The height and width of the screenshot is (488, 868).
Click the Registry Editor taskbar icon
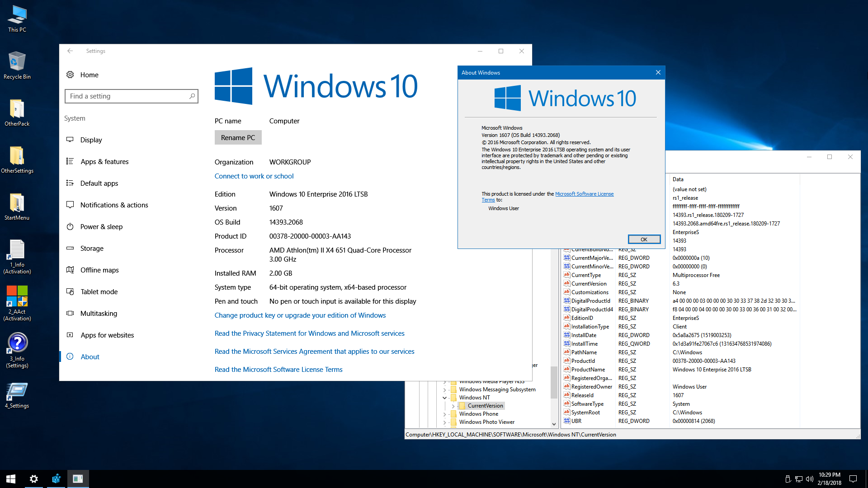[56, 479]
